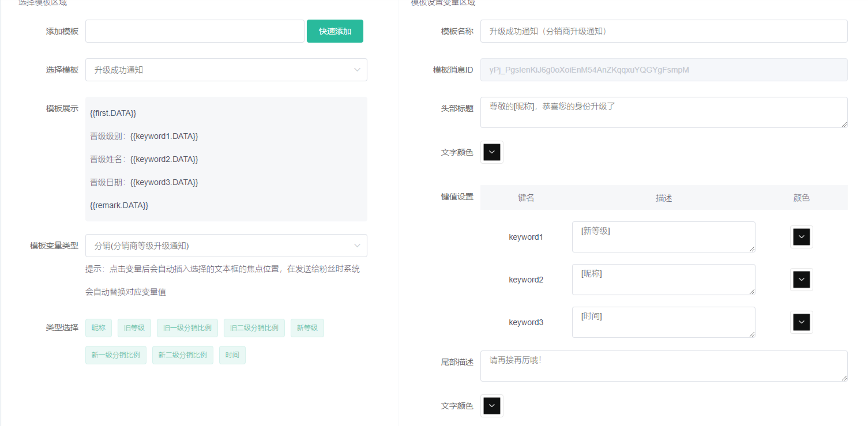Expand the 模板变量类型 dropdown
This screenshot has height=426, width=868.
pos(226,246)
